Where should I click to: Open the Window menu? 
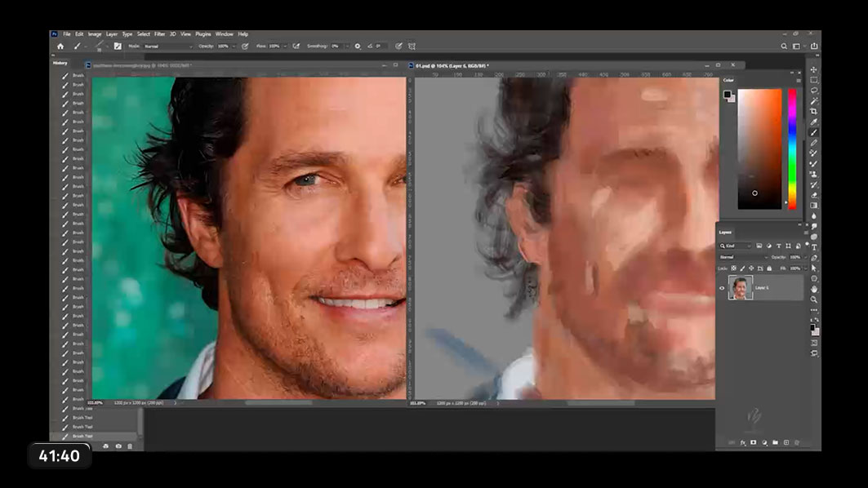pos(224,34)
